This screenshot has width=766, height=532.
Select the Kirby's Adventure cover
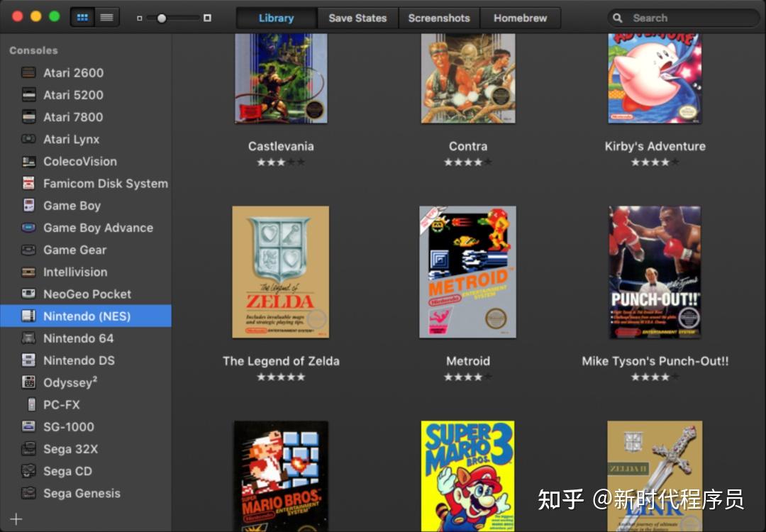coord(655,78)
